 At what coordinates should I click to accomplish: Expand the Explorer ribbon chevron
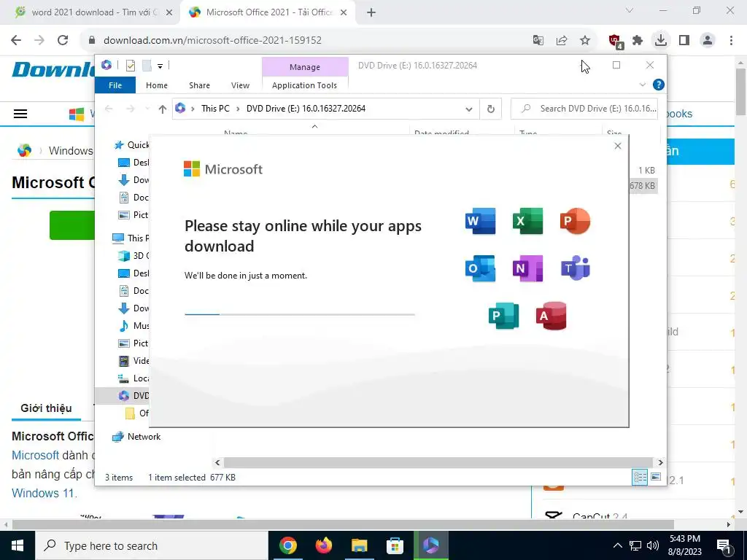pos(642,85)
